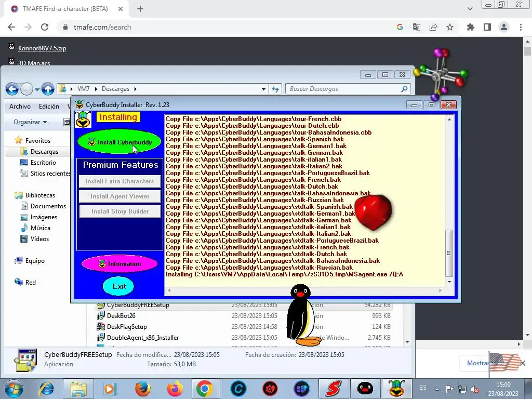Select the DeskFlagSetup file

coord(127,327)
